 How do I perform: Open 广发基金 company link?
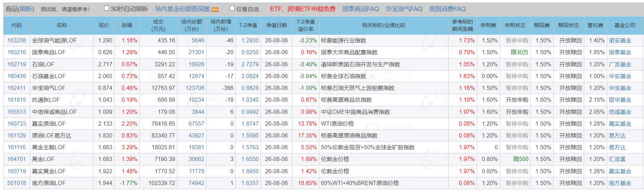(x=620, y=64)
